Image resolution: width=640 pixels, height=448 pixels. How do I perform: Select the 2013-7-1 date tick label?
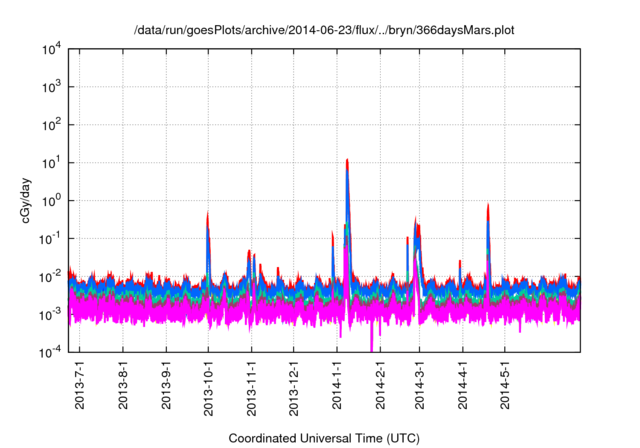[81, 386]
